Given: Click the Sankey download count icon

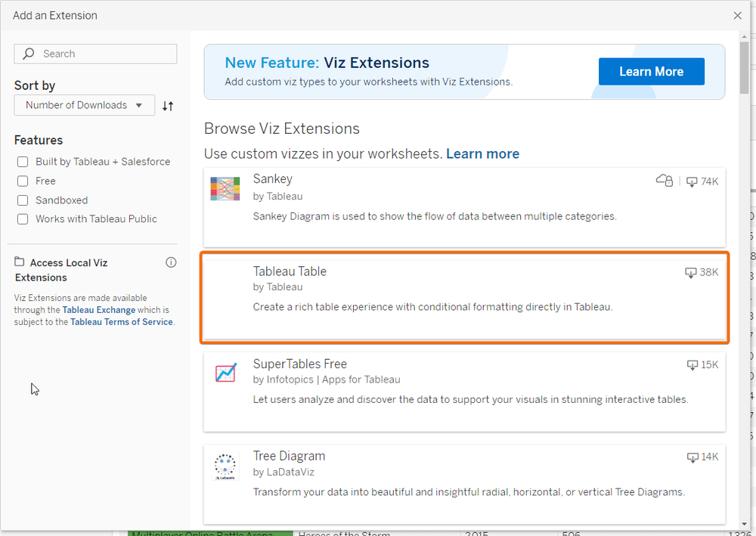Looking at the screenshot, I should (x=692, y=181).
